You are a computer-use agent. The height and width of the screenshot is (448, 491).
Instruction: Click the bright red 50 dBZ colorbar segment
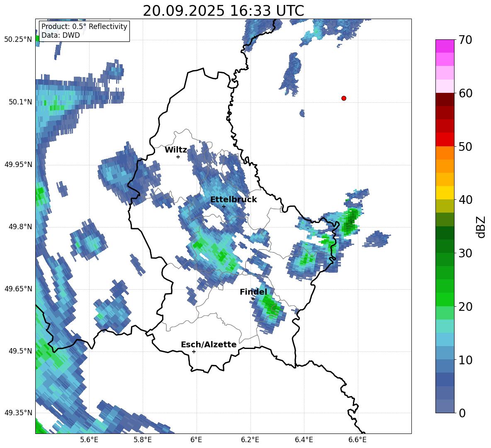pos(445,140)
